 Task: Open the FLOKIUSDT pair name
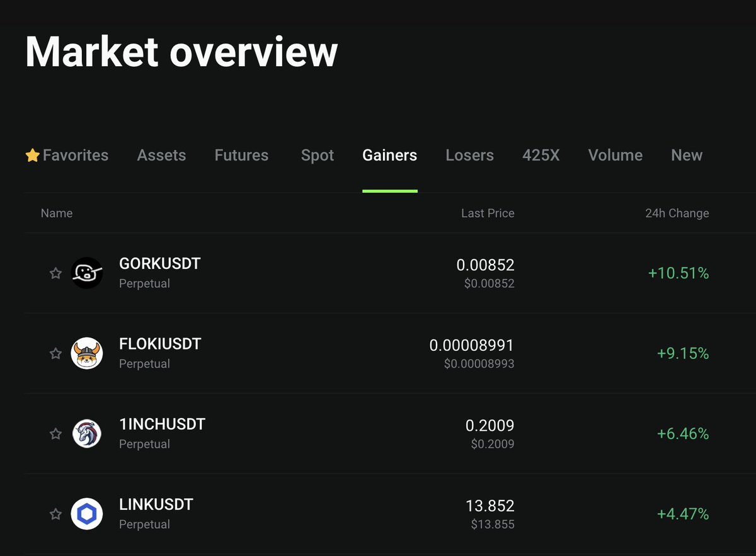(x=160, y=344)
